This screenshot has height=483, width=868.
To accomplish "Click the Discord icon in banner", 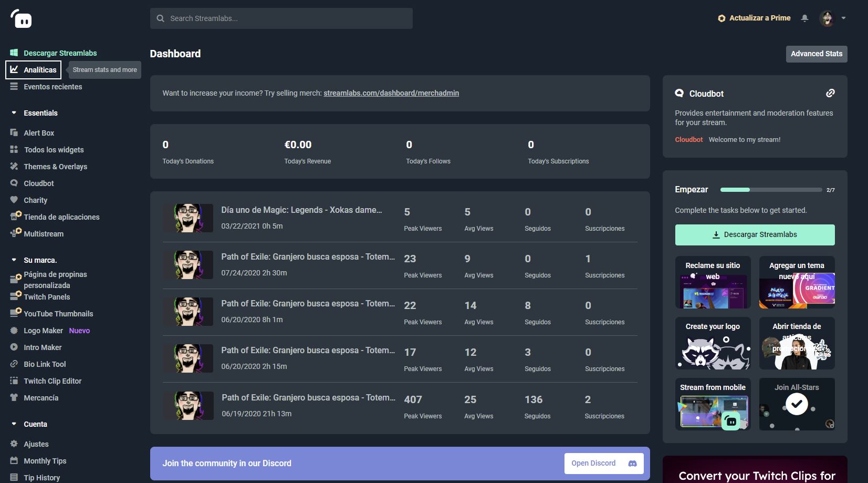I will point(632,463).
